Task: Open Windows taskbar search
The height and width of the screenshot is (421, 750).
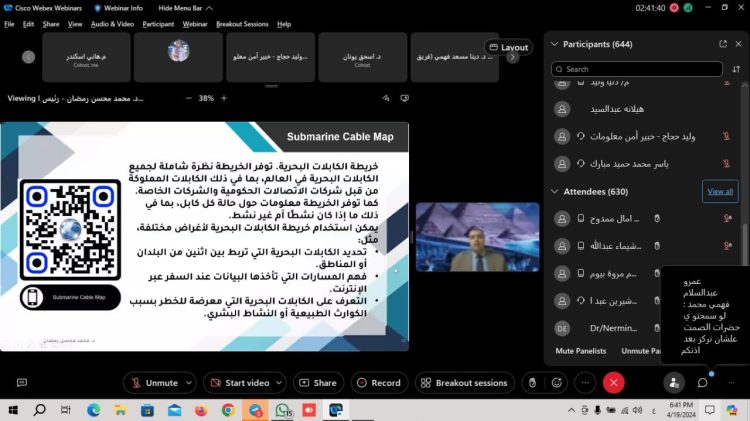Action: pyautogui.click(x=39, y=410)
